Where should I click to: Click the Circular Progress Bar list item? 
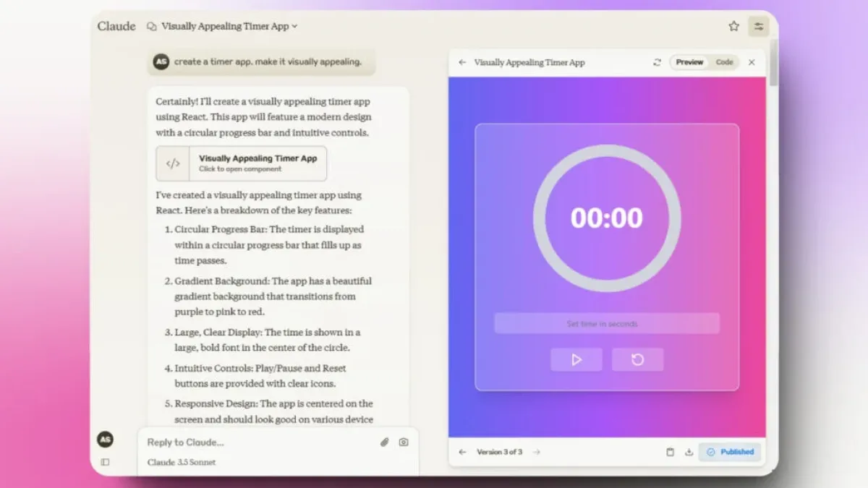point(269,244)
